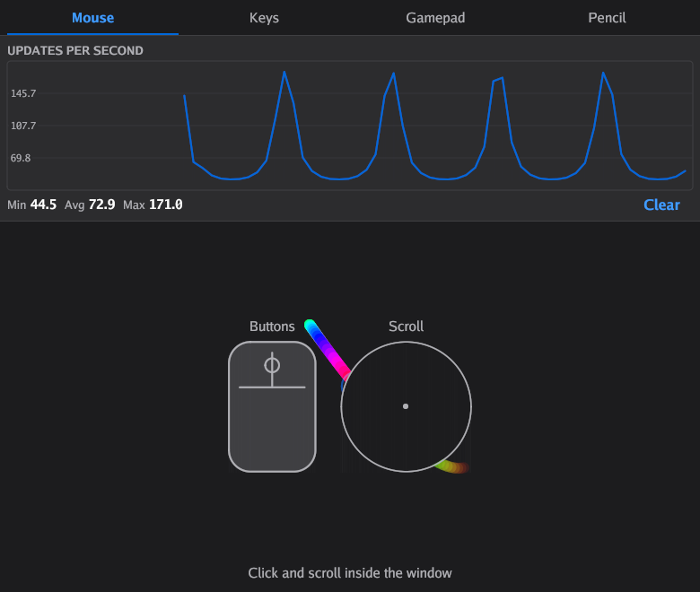The width and height of the screenshot is (700, 592).
Task: Click the Scroll label
Action: click(406, 326)
